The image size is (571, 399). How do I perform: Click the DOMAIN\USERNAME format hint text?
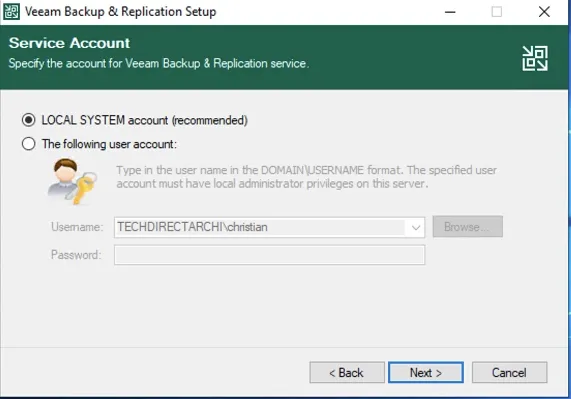pyautogui.click(x=306, y=177)
